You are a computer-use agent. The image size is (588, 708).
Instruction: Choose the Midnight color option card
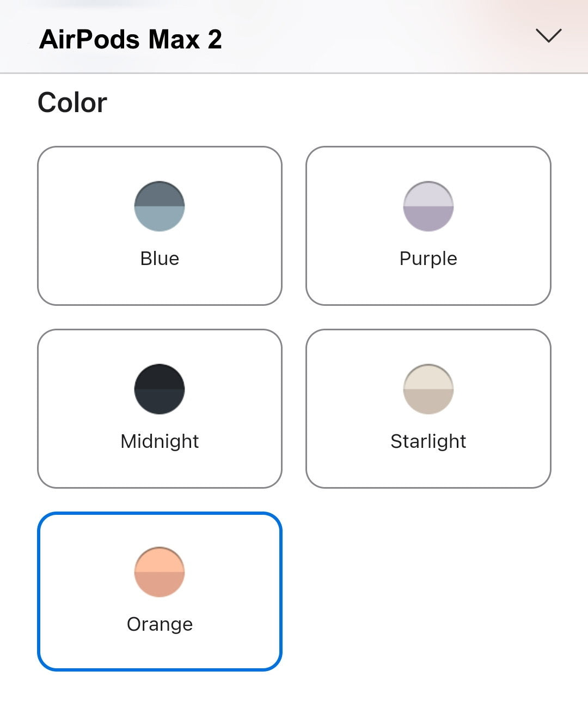[x=160, y=409]
